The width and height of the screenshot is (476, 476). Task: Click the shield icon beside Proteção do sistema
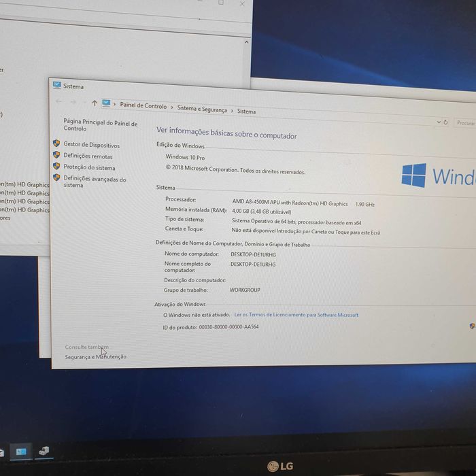click(x=56, y=166)
